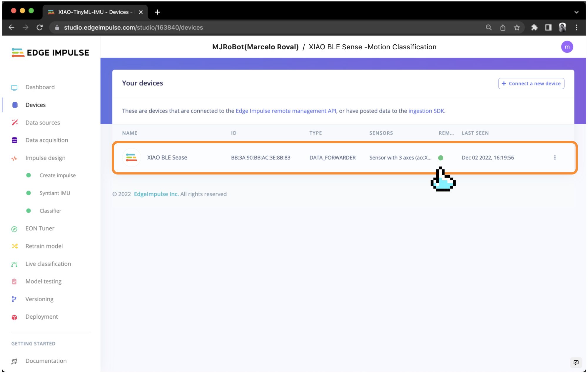Open Data sources in the sidebar
The height and width of the screenshot is (373, 588).
click(43, 122)
